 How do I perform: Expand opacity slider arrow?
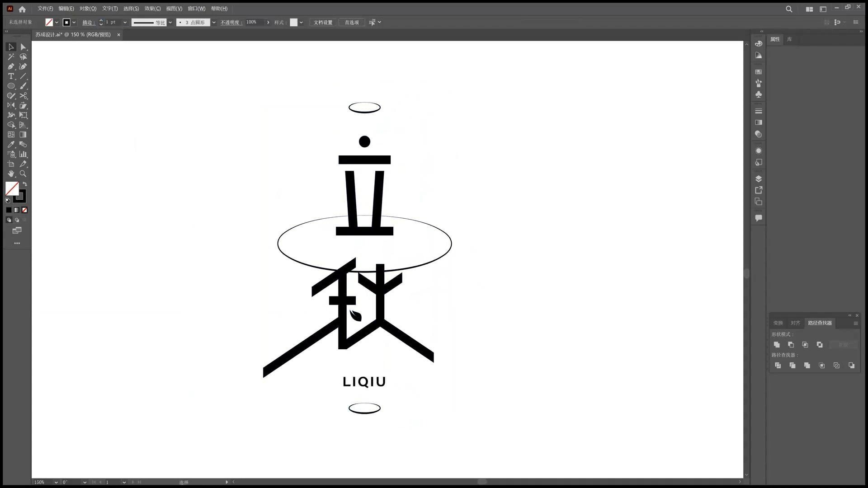[268, 23]
